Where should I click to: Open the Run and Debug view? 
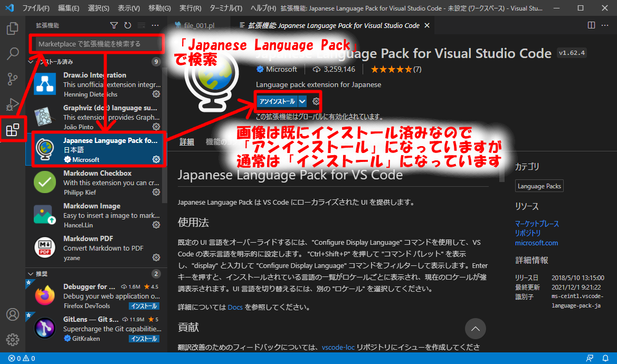[x=13, y=104]
